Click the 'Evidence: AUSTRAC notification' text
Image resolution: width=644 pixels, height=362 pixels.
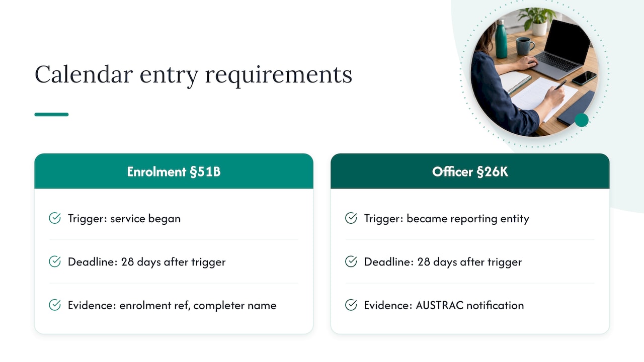click(444, 305)
